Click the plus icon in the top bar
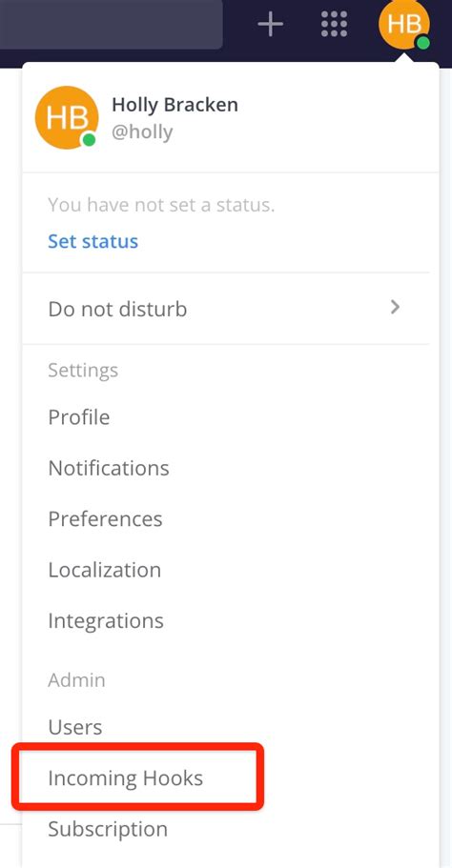Screen dimensions: 452x868 coord(270,25)
